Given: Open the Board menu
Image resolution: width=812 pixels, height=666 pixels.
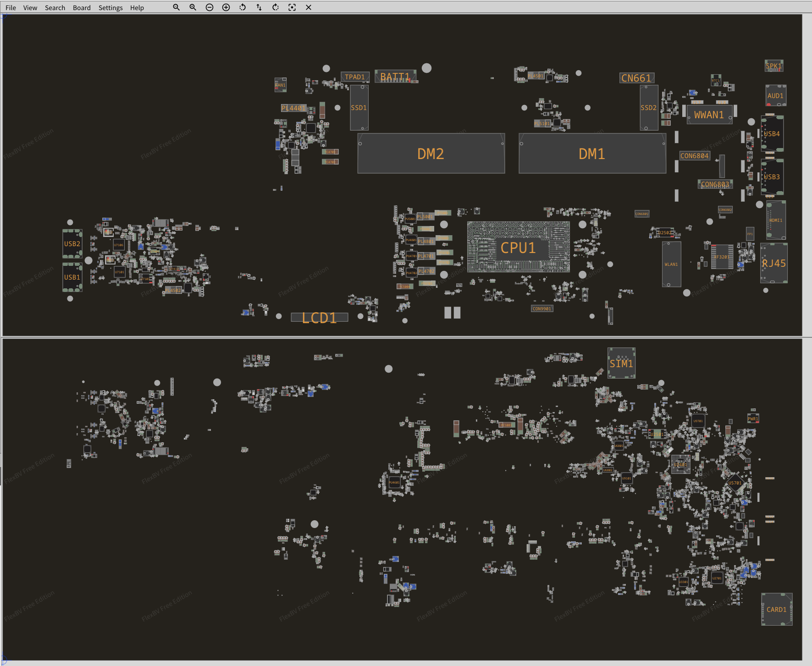Looking at the screenshot, I should [82, 8].
